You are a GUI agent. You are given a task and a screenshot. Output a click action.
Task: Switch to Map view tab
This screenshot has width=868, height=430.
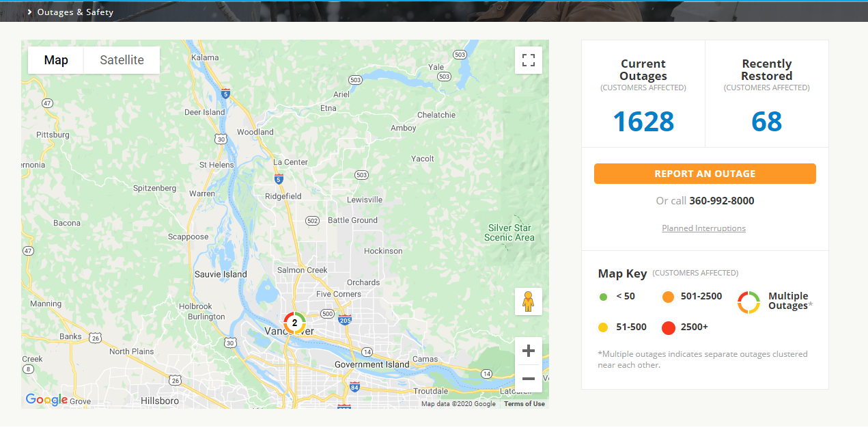56,60
